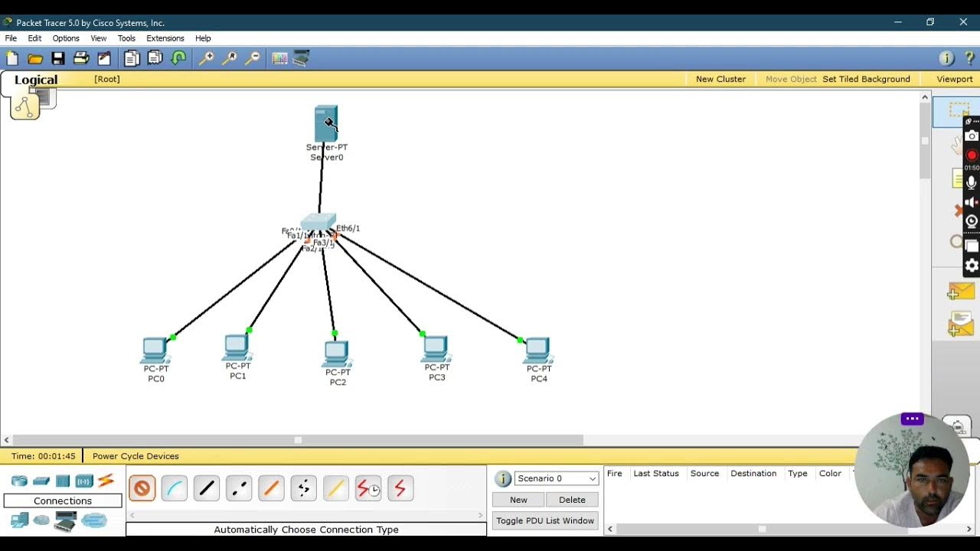Click the workspace horizontal scrollbar
The image size is (980, 551).
(298, 440)
